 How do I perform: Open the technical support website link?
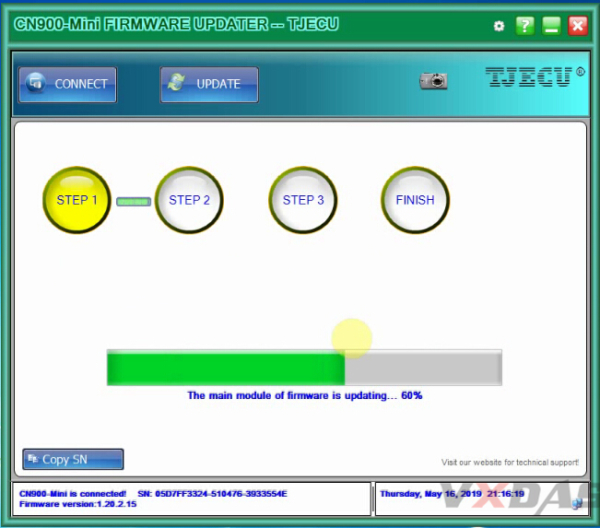coord(510,462)
